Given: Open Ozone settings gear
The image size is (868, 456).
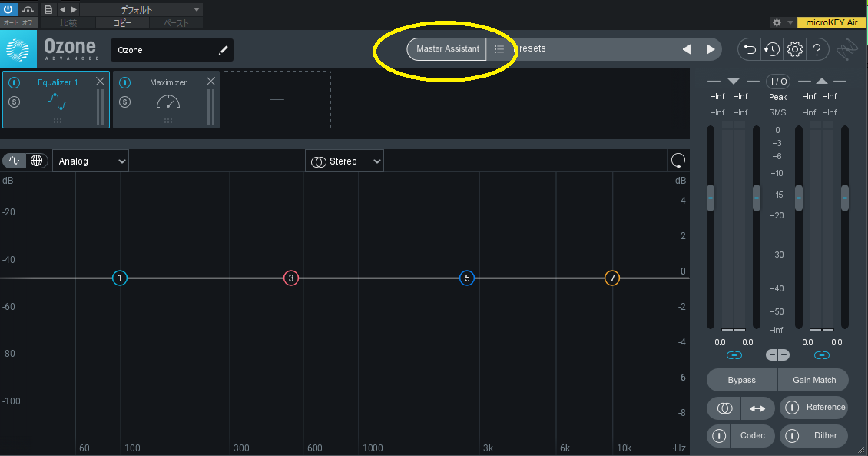Looking at the screenshot, I should pos(795,49).
